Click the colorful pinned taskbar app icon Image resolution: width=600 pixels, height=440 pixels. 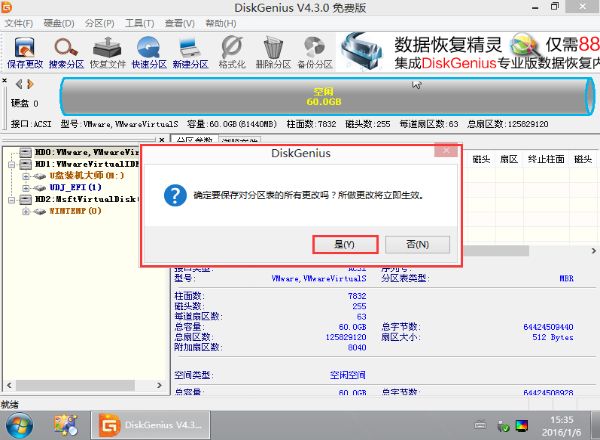66,425
